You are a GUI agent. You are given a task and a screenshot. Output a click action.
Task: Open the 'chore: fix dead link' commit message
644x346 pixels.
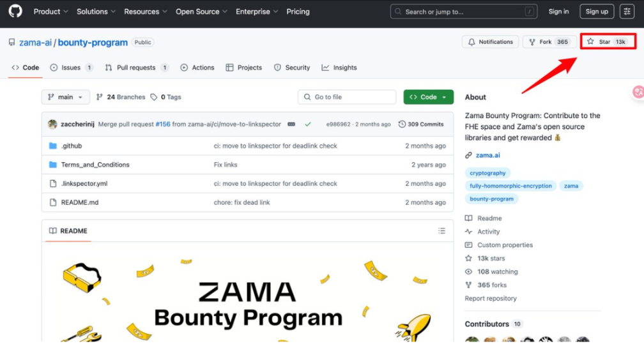point(242,202)
